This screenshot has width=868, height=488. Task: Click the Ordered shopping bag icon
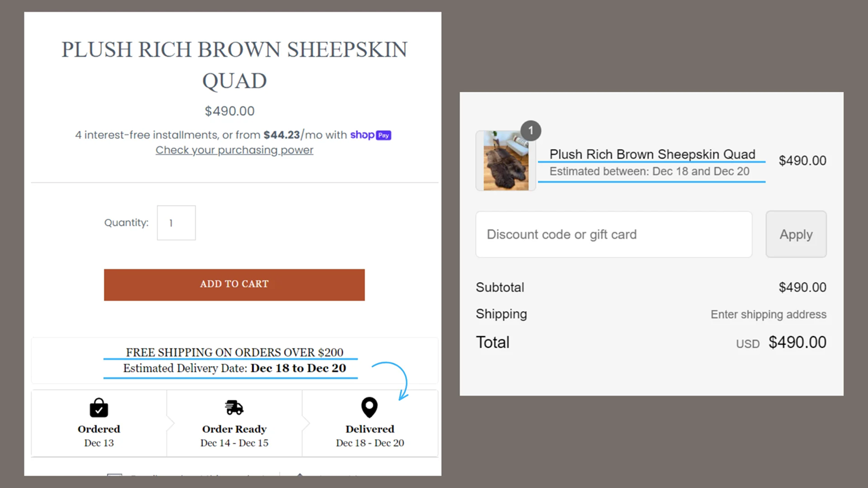click(99, 408)
